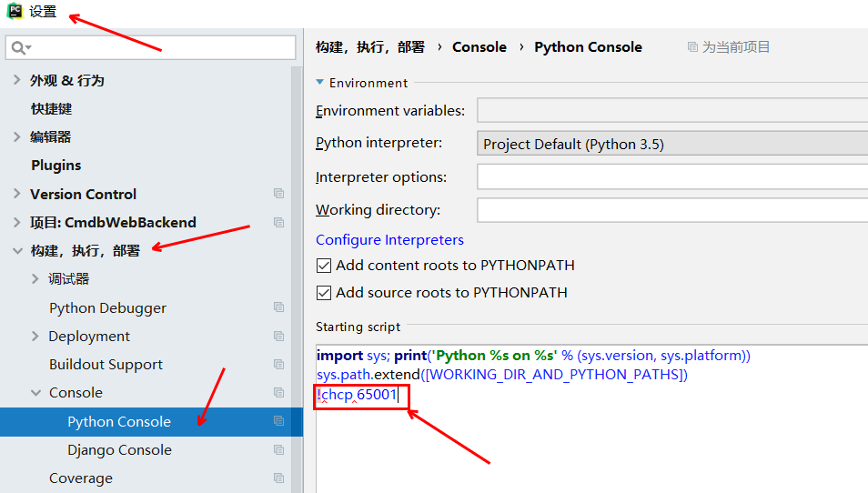Click the Environment variables field

click(x=672, y=110)
